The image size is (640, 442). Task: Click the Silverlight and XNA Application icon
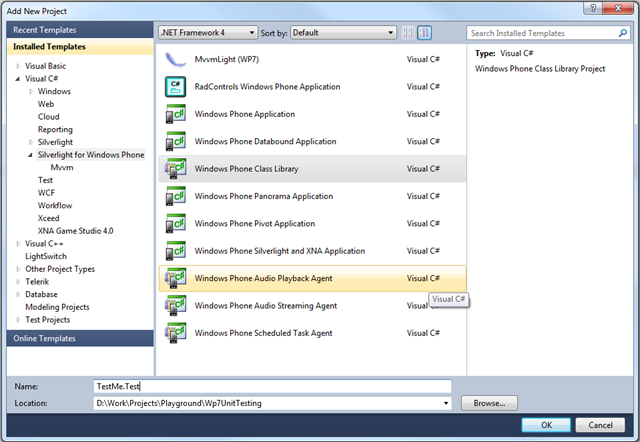176,251
